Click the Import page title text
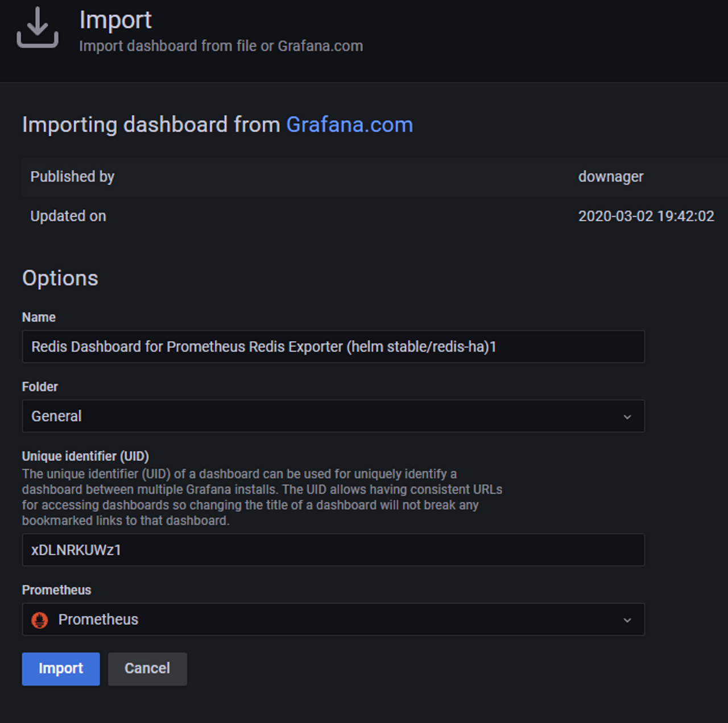 click(115, 20)
